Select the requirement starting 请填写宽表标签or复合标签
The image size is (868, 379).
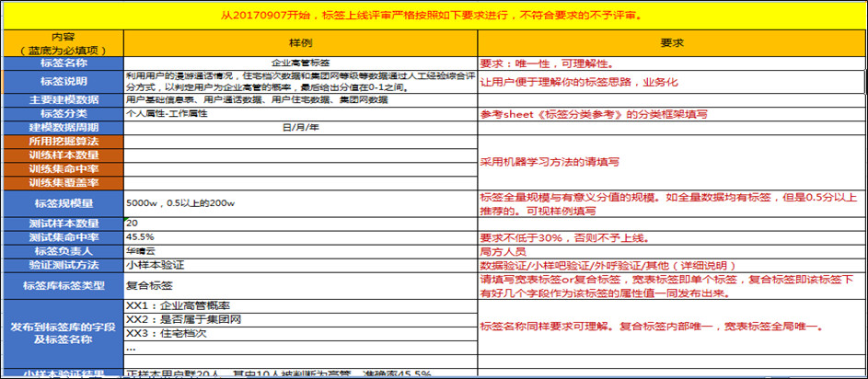point(672,285)
